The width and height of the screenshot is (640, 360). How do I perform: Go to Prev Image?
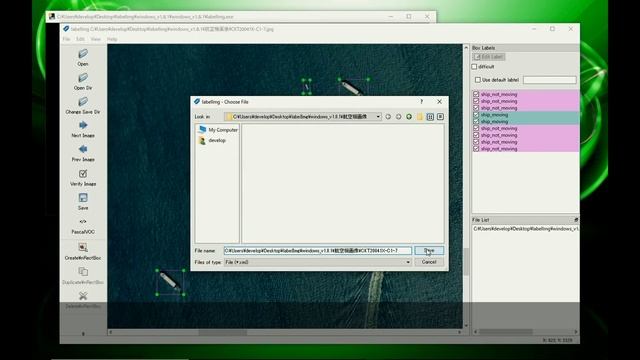83,153
